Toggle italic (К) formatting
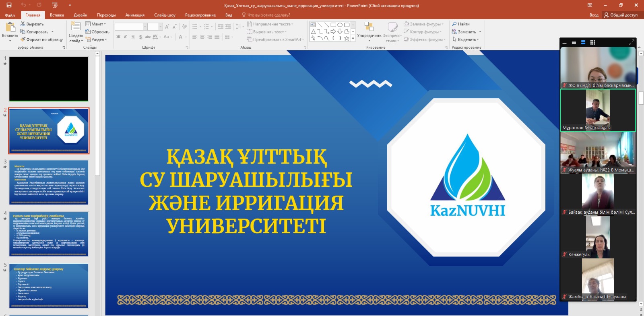Screen dimensions: 644x316 pyautogui.click(x=126, y=37)
